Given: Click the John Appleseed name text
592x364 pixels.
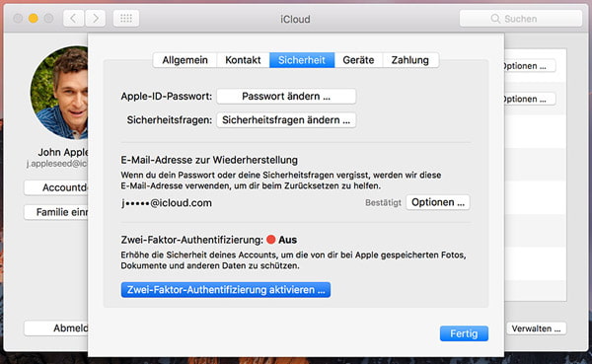Looking at the screenshot, I should [x=63, y=152].
